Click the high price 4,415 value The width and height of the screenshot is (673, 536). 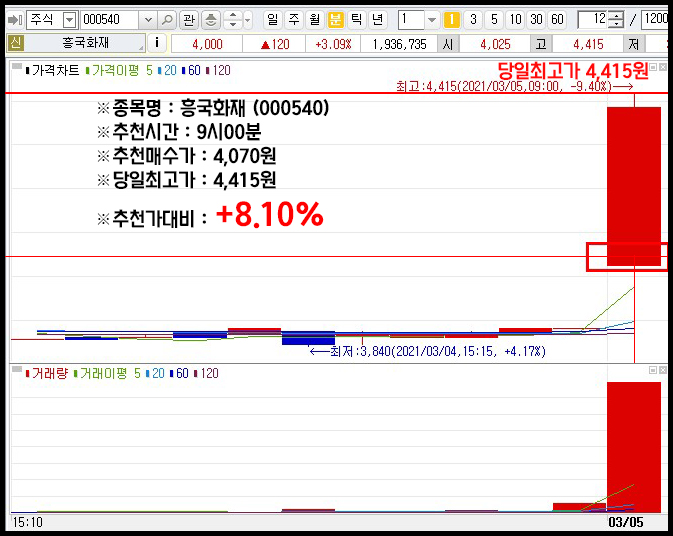click(x=588, y=44)
